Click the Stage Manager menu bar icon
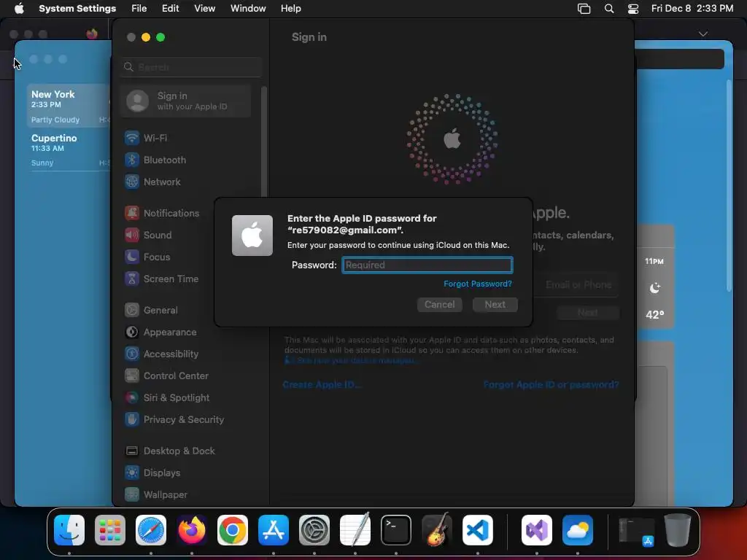This screenshot has height=560, width=747. (x=584, y=9)
